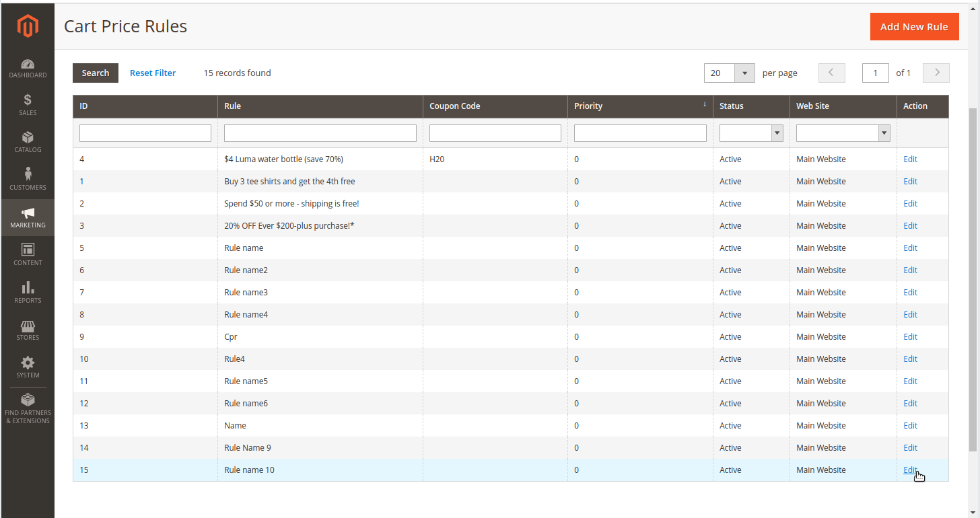
Task: Click the Coupon Code filter input field
Action: pos(495,133)
